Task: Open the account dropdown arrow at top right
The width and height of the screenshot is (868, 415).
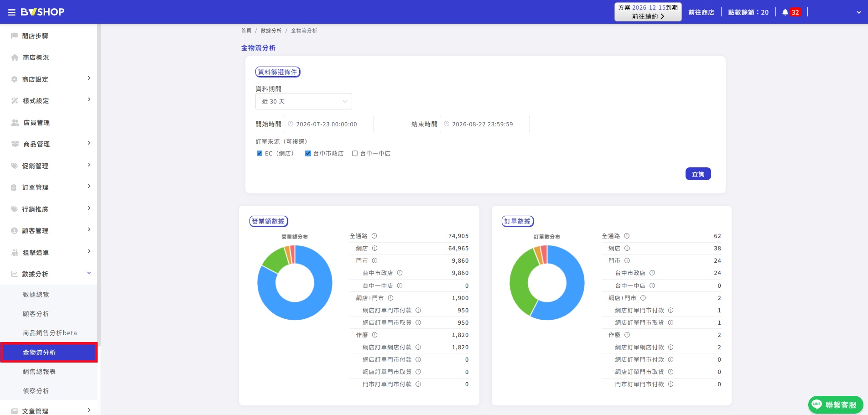Action: [x=859, y=13]
